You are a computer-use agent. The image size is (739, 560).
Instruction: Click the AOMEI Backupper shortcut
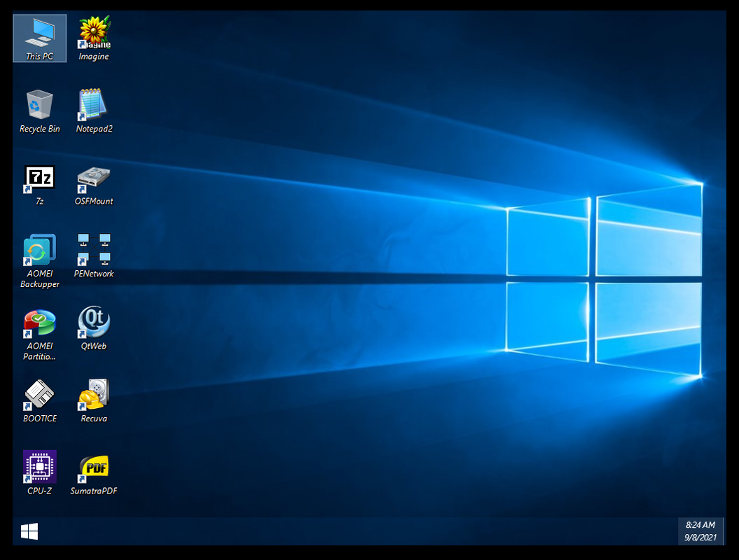click(40, 261)
